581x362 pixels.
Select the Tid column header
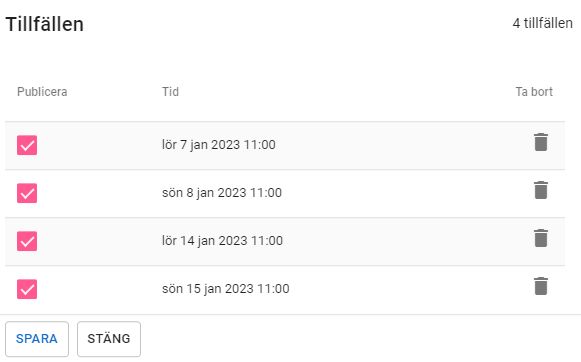(170, 92)
